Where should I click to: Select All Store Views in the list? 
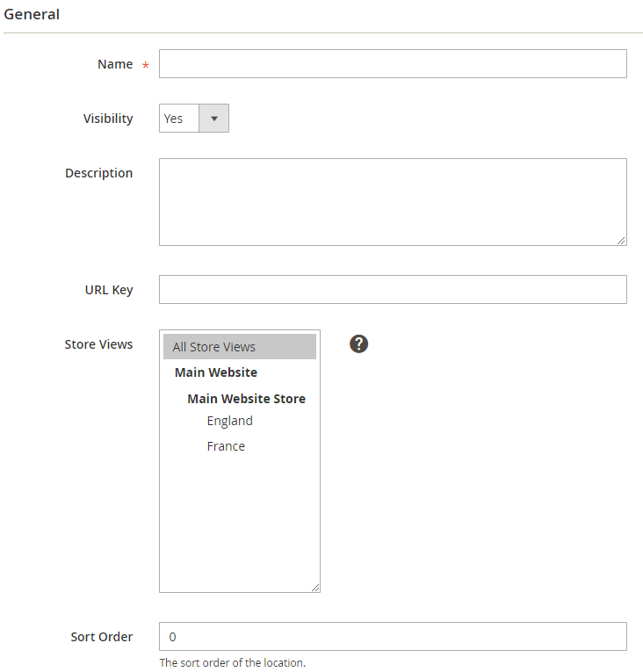click(x=239, y=347)
